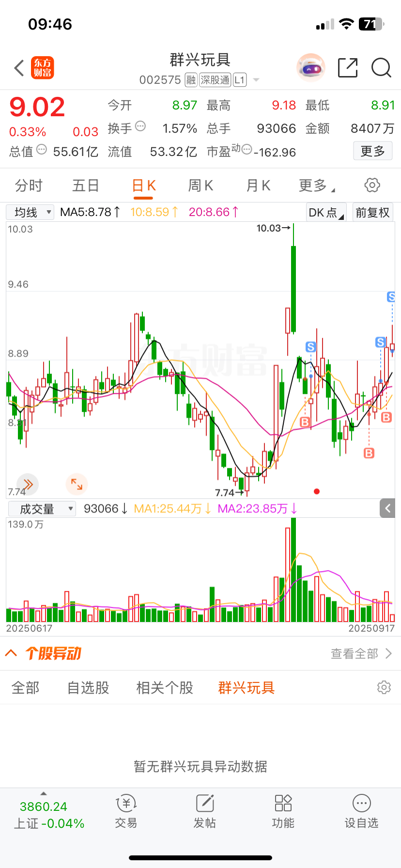Tap the 市盈 info smiley icon
Viewport: 401px width, 868px height.
coord(247,150)
